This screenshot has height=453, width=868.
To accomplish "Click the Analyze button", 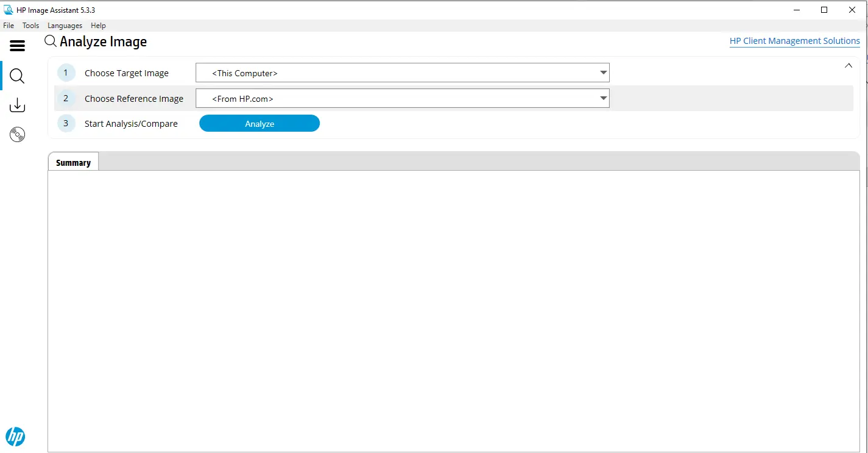I will pos(259,123).
